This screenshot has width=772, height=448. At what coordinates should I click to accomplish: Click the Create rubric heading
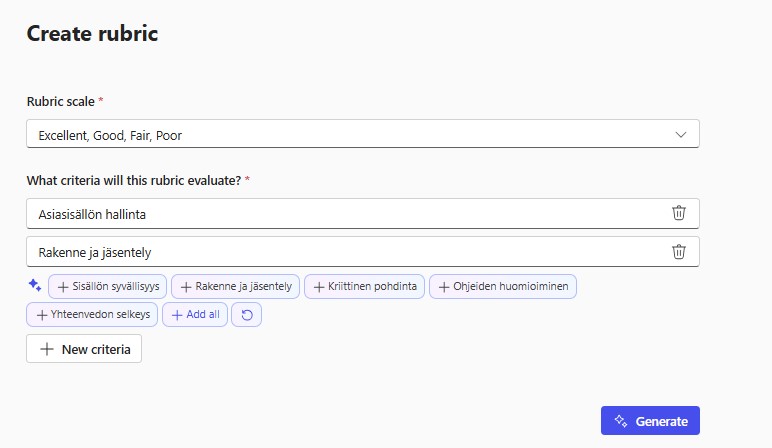[92, 33]
